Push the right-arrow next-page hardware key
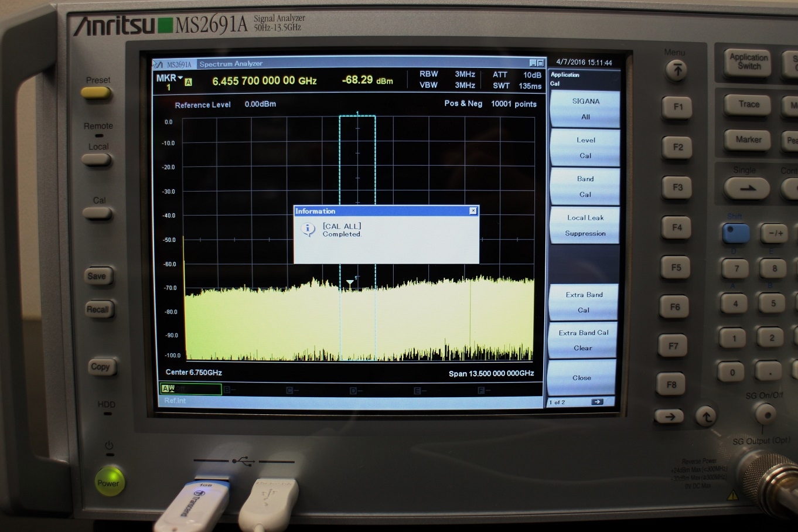Viewport: 798px width, 532px height. pyautogui.click(x=669, y=417)
